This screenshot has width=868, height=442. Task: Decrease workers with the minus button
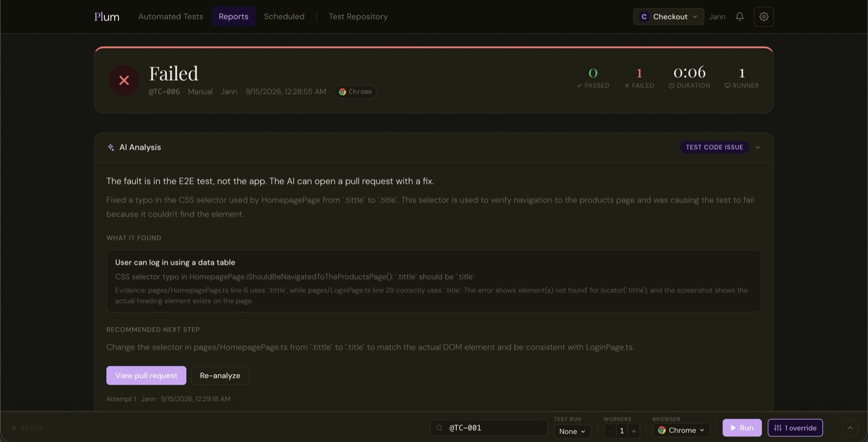click(x=610, y=431)
